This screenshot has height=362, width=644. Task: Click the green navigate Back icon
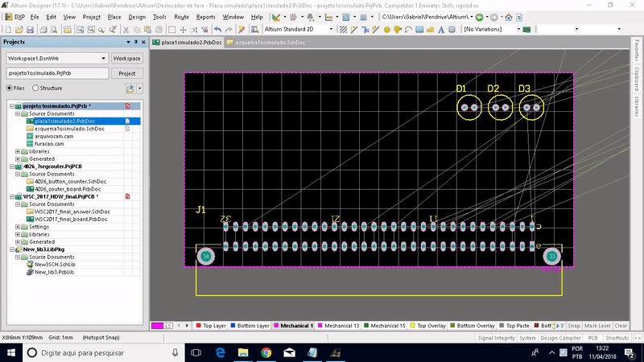click(x=479, y=17)
